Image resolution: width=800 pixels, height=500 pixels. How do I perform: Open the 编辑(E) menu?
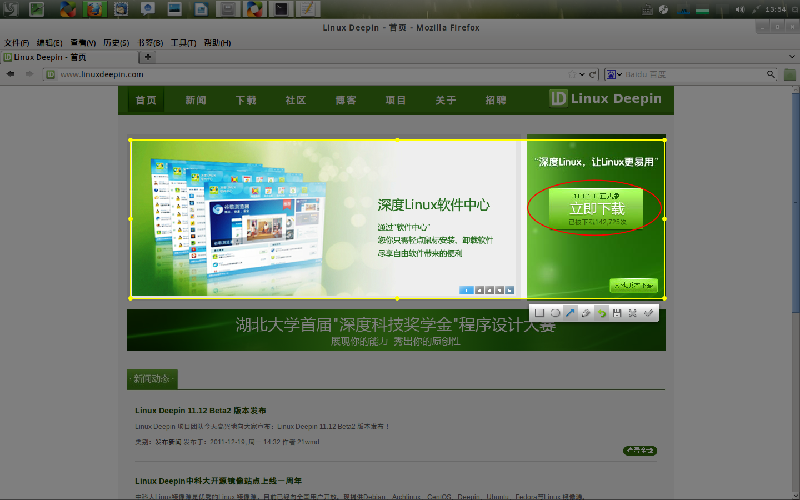[49, 43]
